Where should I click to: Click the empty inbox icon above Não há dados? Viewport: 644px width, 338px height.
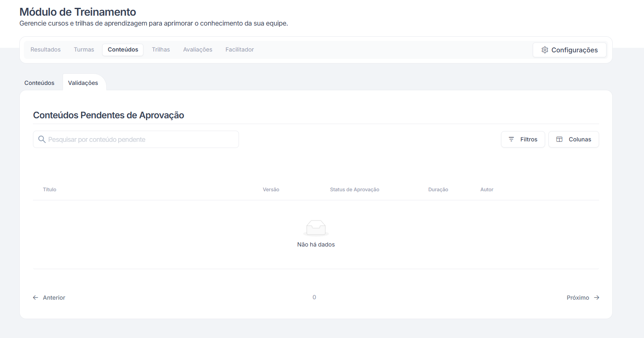[x=316, y=228]
